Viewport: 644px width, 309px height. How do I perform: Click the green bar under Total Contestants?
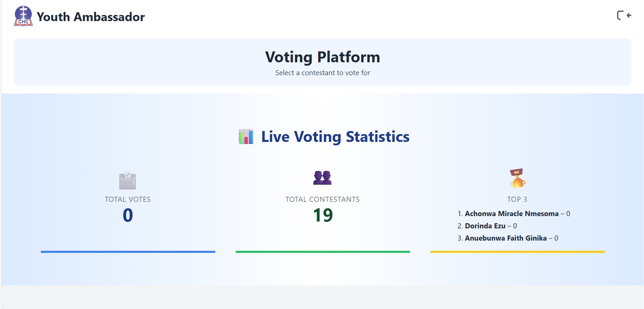(x=323, y=252)
